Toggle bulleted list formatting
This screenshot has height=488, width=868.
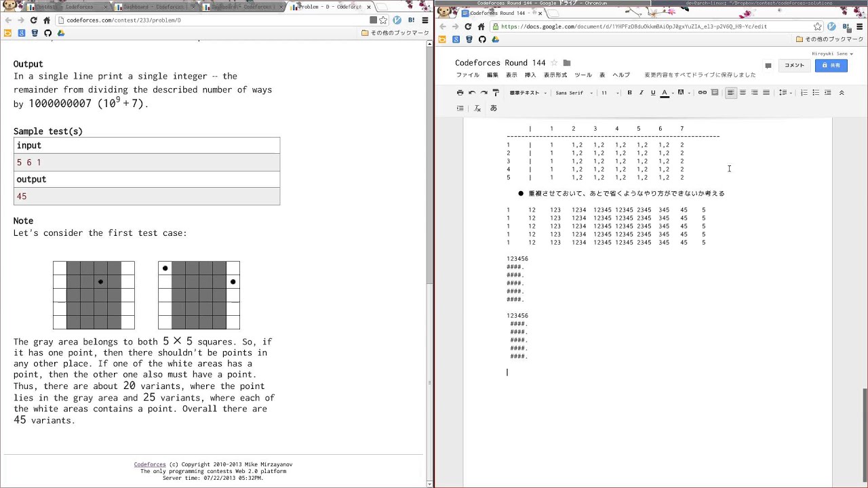click(816, 93)
